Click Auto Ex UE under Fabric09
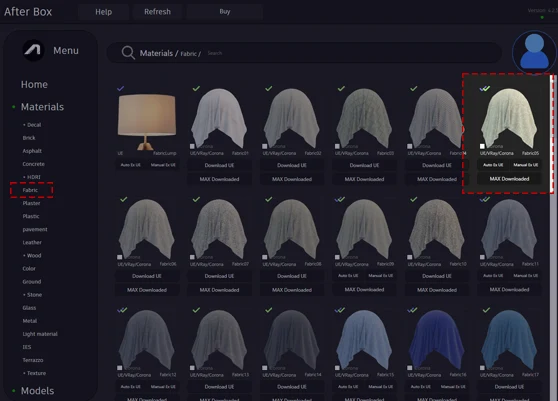The image size is (558, 401). tap(348, 275)
